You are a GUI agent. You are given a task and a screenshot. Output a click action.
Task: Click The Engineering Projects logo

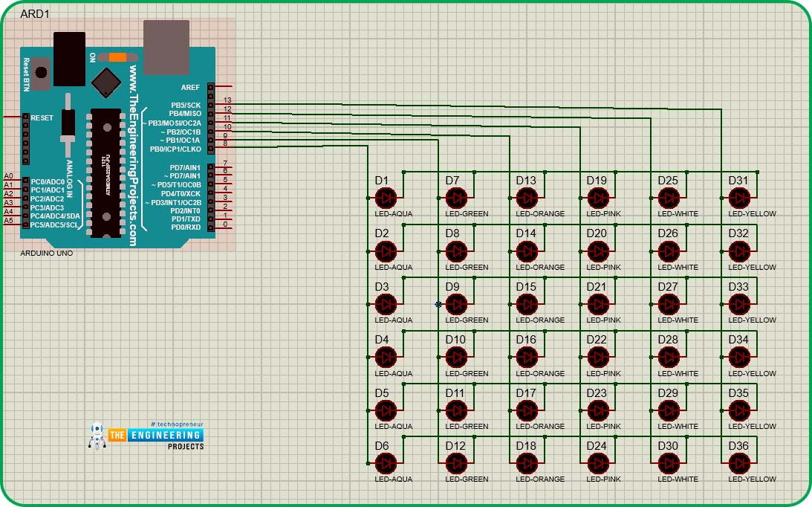[x=146, y=436]
